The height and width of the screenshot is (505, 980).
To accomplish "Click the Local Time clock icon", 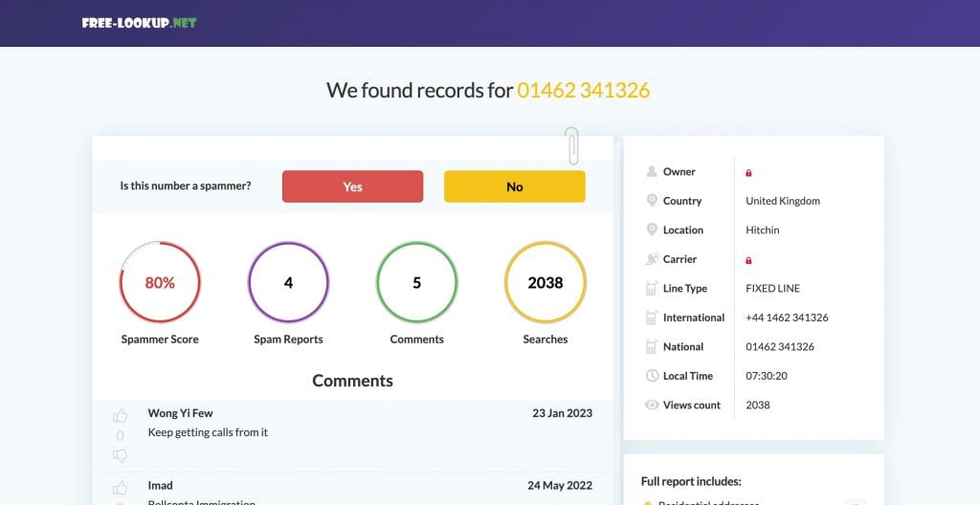I will tap(652, 376).
